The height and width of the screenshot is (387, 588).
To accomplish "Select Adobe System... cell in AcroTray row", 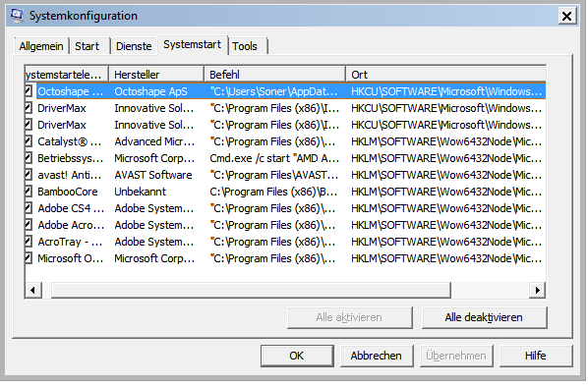I will (x=154, y=242).
